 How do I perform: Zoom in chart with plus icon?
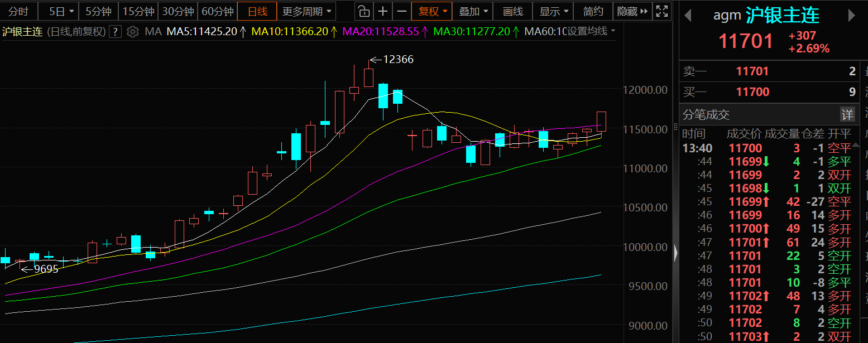(x=382, y=11)
